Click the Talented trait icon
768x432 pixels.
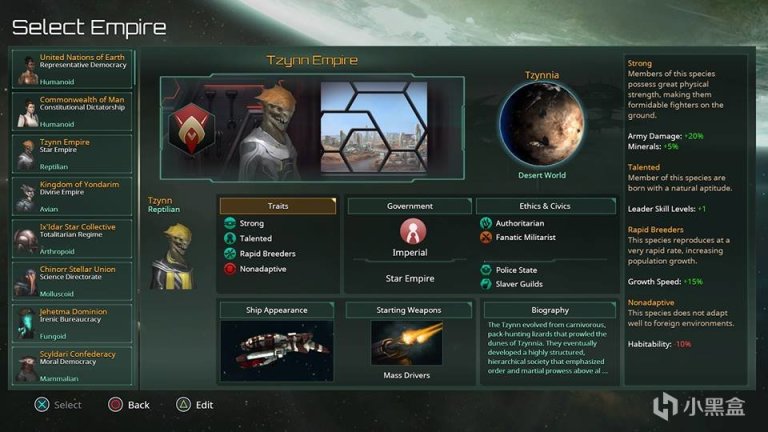click(x=230, y=239)
